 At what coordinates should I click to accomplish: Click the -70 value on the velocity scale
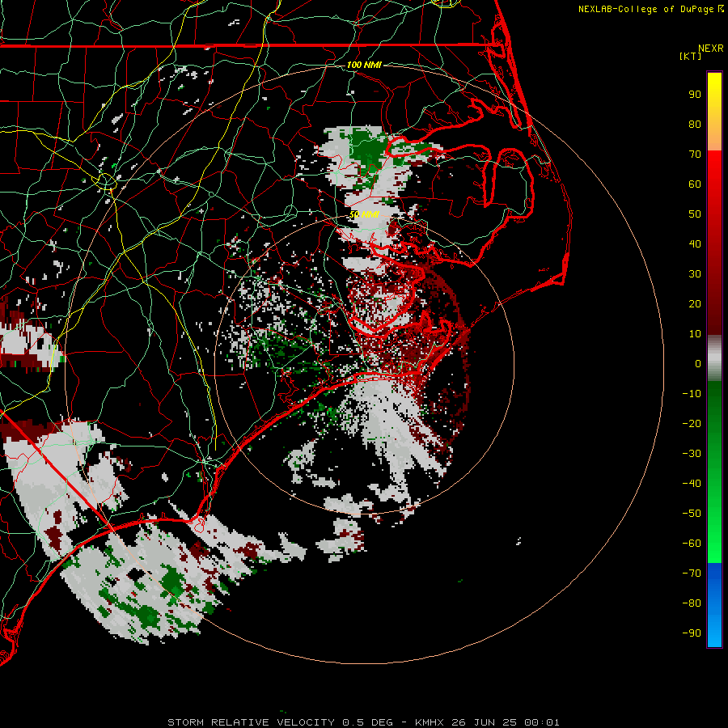pyautogui.click(x=692, y=574)
